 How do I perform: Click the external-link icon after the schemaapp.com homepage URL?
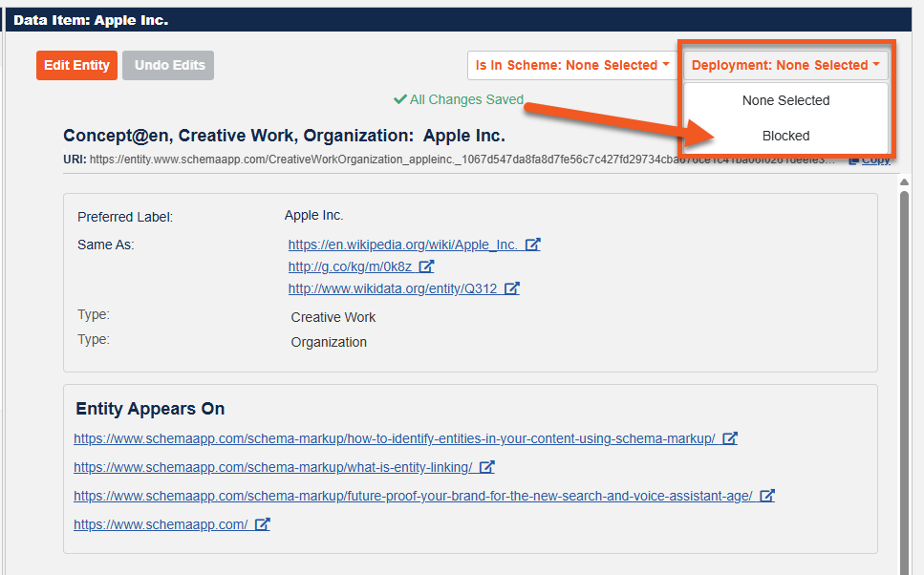(x=262, y=523)
